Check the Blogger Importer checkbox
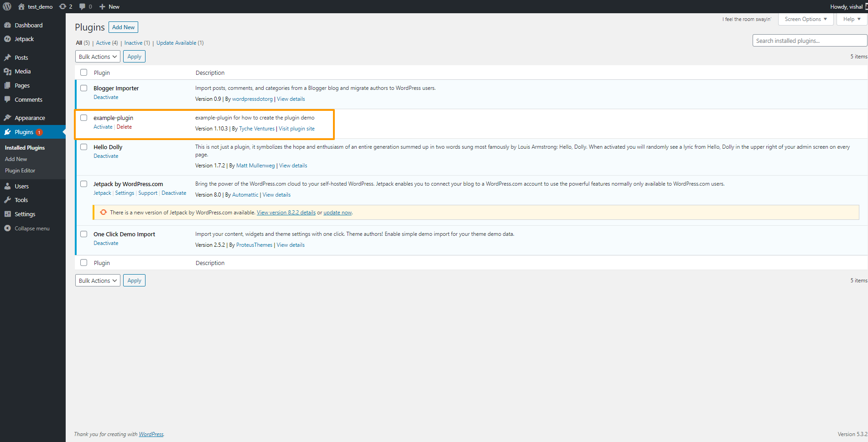Screen dimensions: 868x442 coord(84,88)
